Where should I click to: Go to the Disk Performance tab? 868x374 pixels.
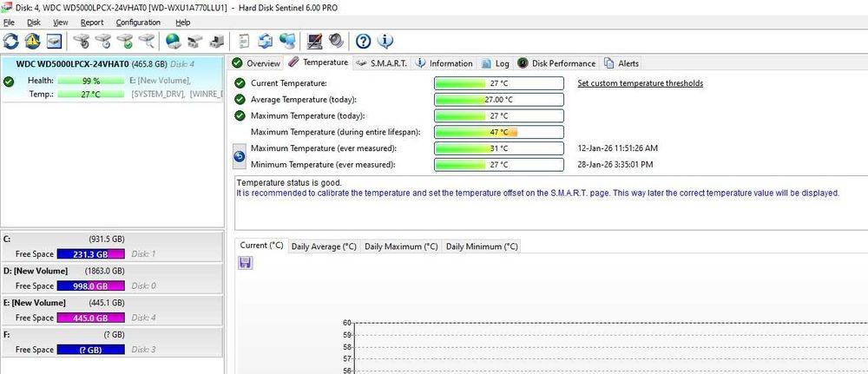tap(557, 63)
